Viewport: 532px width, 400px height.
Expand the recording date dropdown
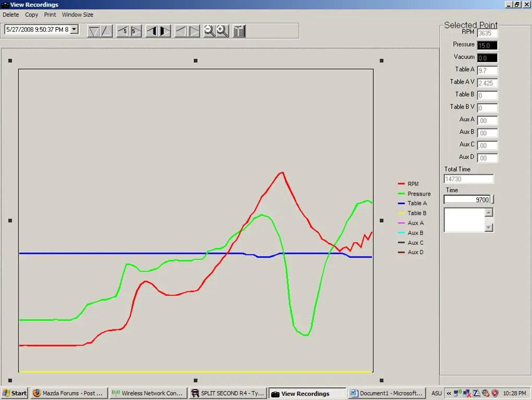pos(74,30)
